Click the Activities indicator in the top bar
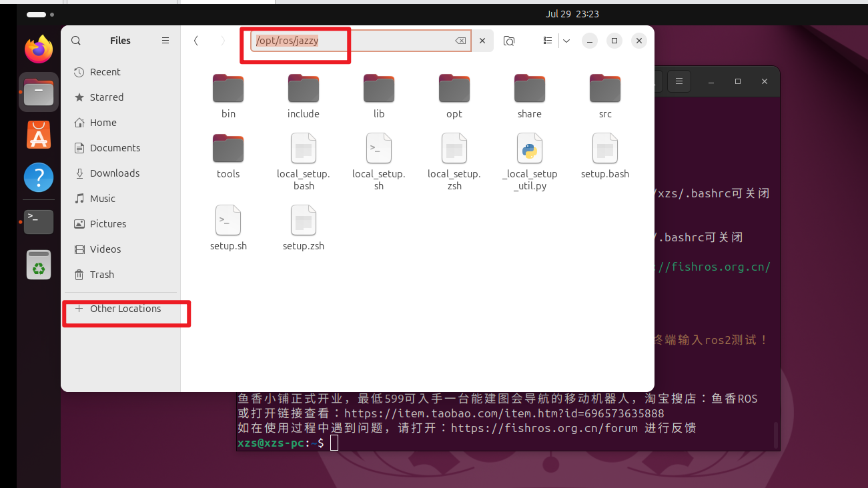 coord(40,14)
